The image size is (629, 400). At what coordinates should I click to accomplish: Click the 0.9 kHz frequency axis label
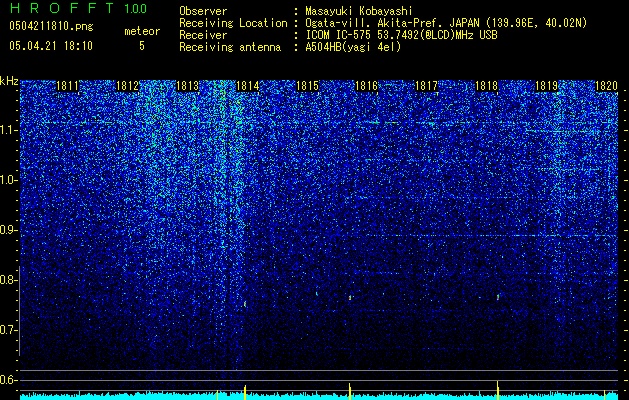[x=8, y=230]
